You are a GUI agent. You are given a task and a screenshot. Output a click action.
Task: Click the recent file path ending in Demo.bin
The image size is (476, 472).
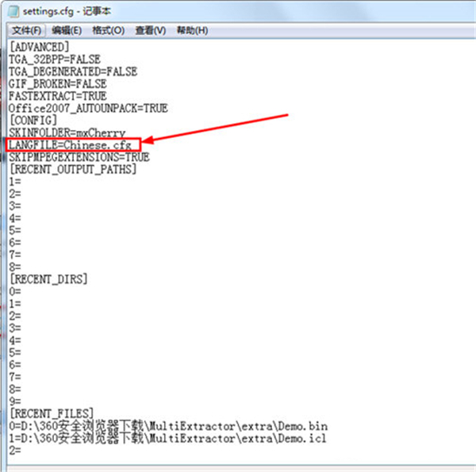(x=167, y=425)
